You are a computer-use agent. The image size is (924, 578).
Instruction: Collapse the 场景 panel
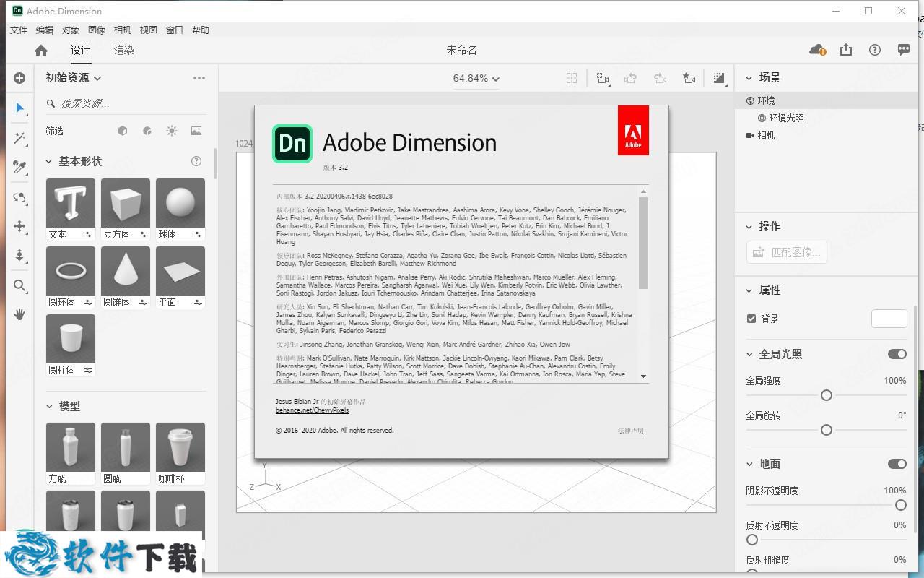tap(749, 77)
